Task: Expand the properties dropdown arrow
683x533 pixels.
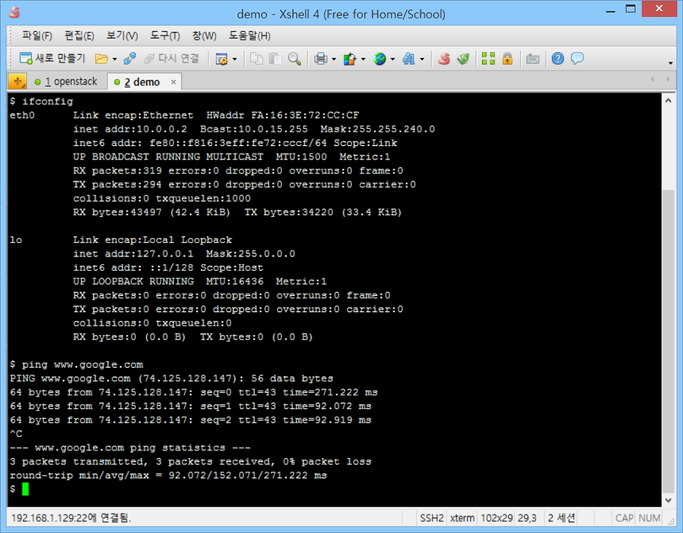Action: click(x=234, y=59)
